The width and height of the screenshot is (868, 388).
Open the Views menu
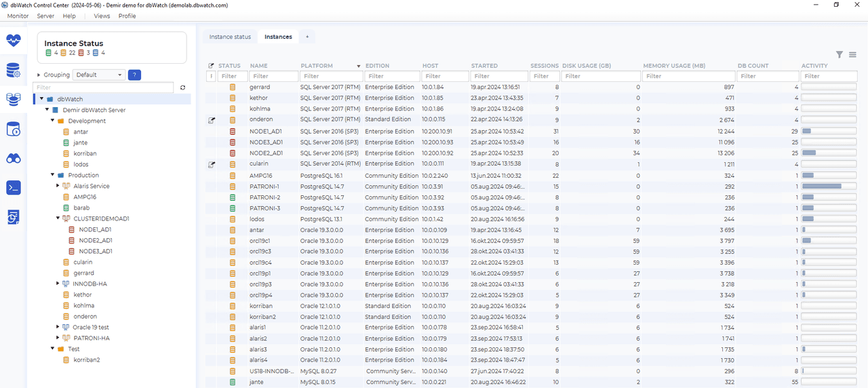click(x=102, y=16)
